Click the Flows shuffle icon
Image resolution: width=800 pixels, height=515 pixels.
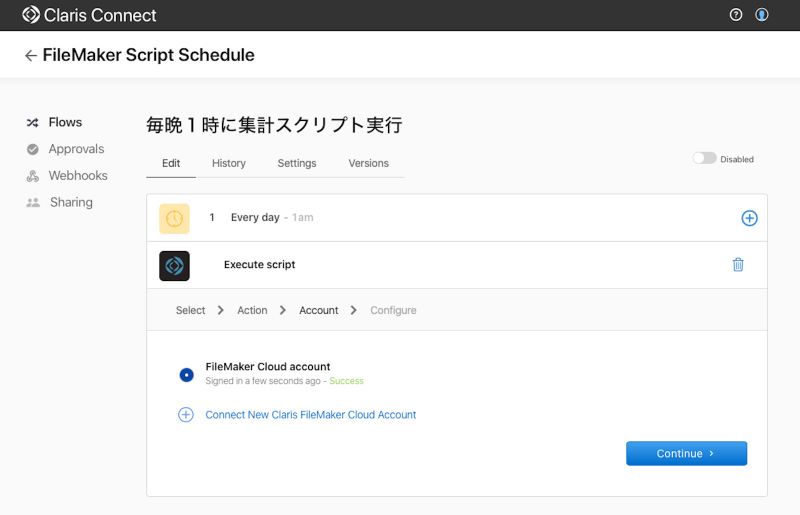coord(33,122)
